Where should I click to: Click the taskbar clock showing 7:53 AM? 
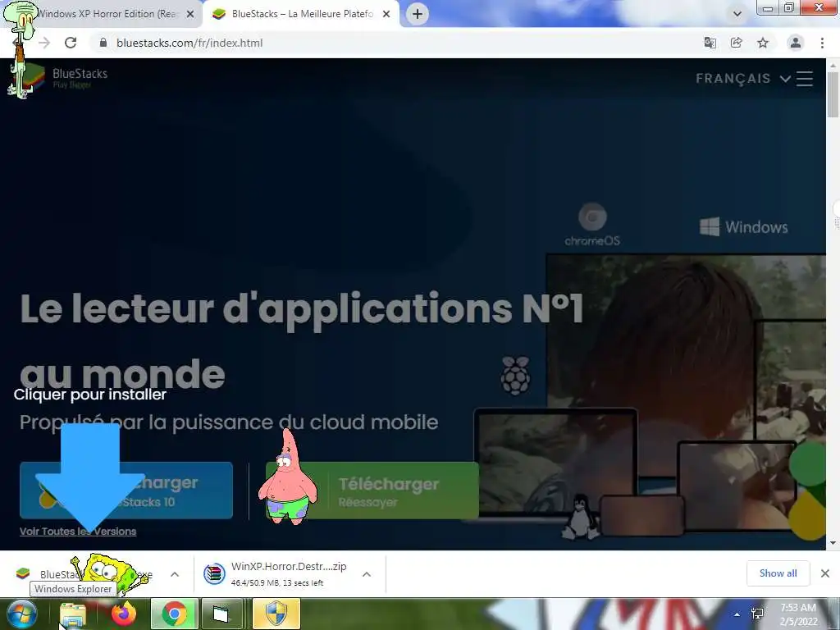pos(799,614)
